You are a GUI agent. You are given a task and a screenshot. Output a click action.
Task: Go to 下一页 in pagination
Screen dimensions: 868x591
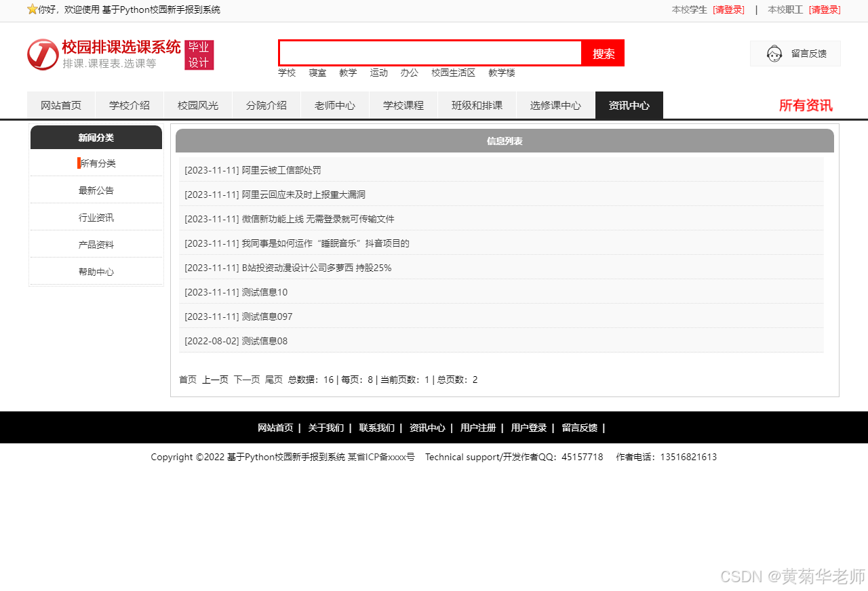(247, 380)
